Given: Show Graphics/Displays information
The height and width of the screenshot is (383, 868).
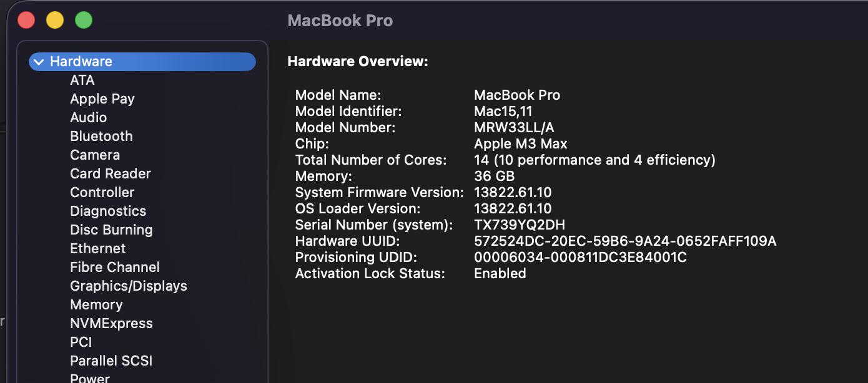Looking at the screenshot, I should coord(128,286).
